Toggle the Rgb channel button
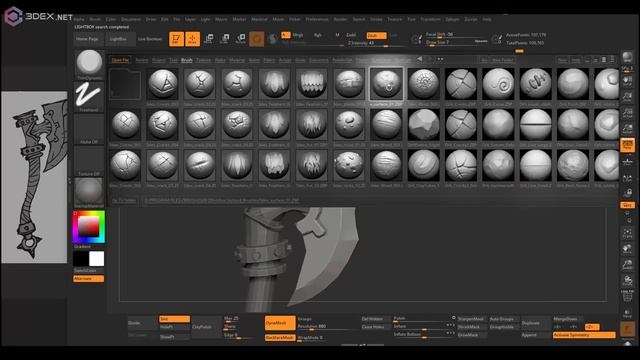This screenshot has height=360, width=640. [318, 36]
